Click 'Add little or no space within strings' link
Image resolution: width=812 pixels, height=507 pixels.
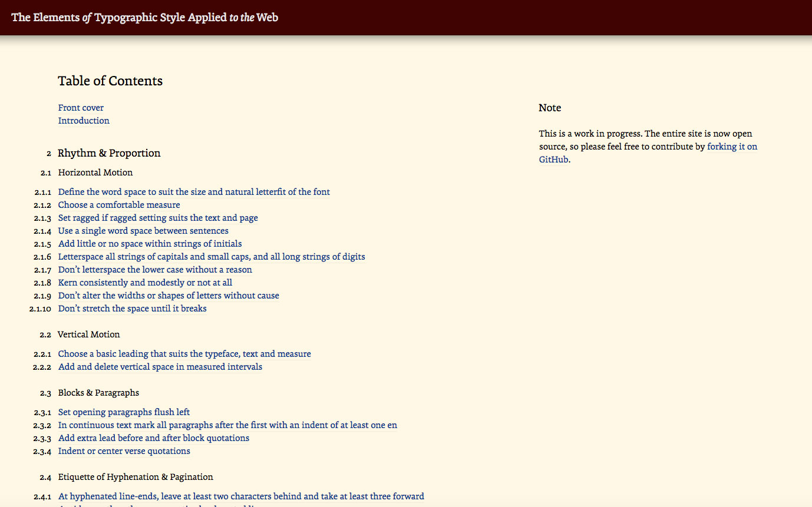(150, 244)
